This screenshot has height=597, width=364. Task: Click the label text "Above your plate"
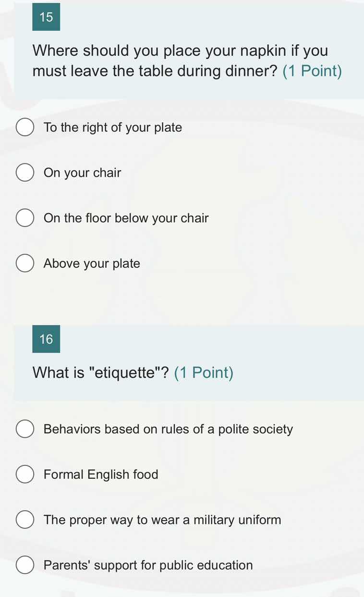tap(91, 263)
